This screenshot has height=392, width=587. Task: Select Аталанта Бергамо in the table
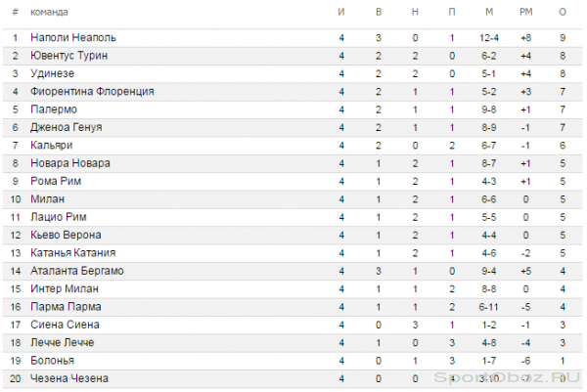point(77,271)
